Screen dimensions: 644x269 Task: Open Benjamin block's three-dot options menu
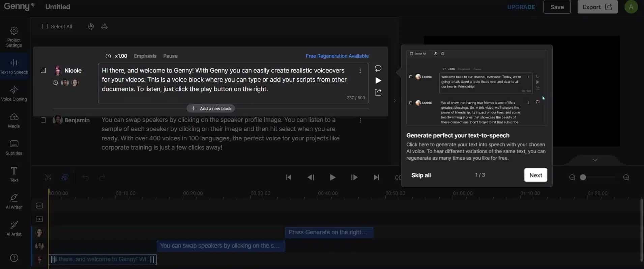(360, 120)
